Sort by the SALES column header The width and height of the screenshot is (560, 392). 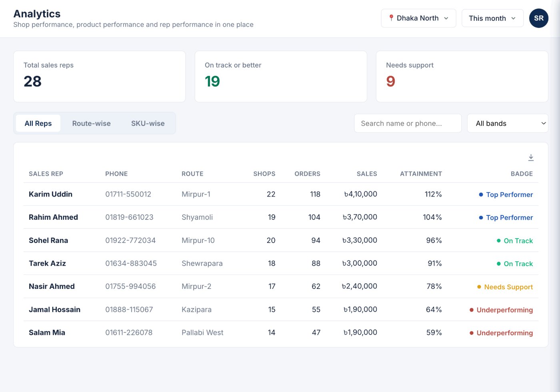click(x=367, y=174)
